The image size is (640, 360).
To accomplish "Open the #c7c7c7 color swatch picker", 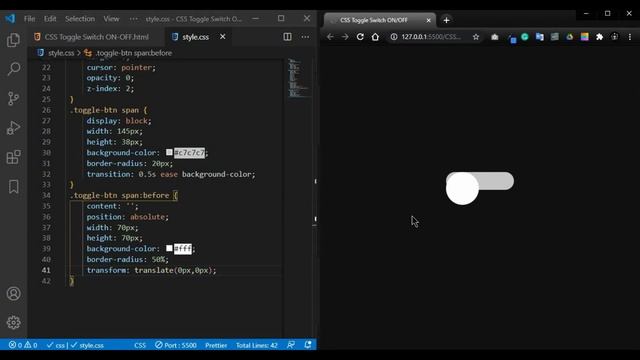I will pyautogui.click(x=169, y=152).
